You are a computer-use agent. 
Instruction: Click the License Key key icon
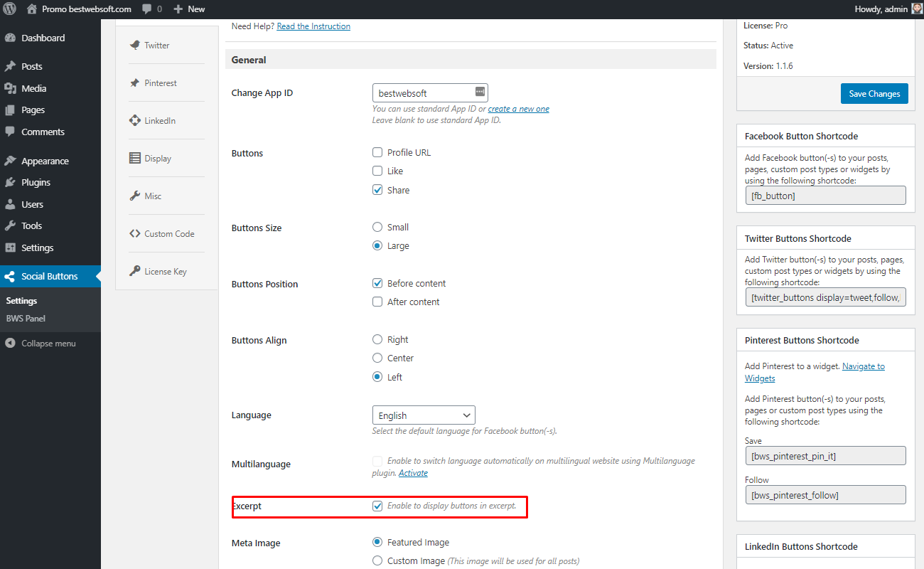pos(134,271)
